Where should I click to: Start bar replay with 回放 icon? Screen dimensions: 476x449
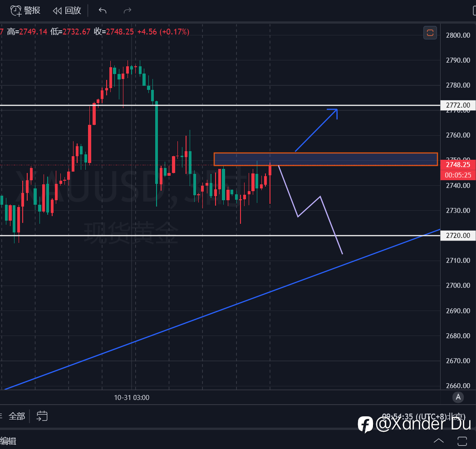point(67,10)
